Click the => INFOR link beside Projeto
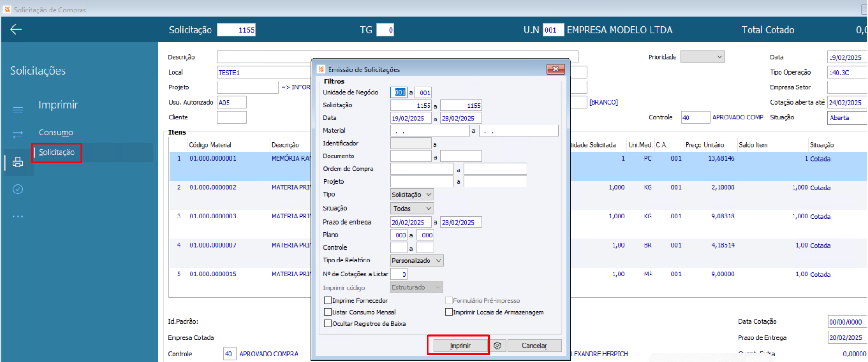 296,87
